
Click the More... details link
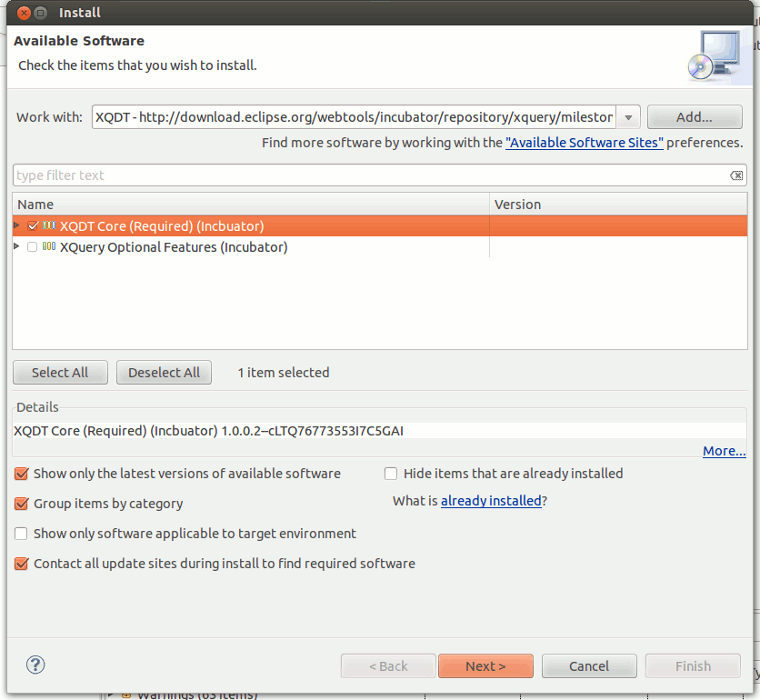pos(725,451)
